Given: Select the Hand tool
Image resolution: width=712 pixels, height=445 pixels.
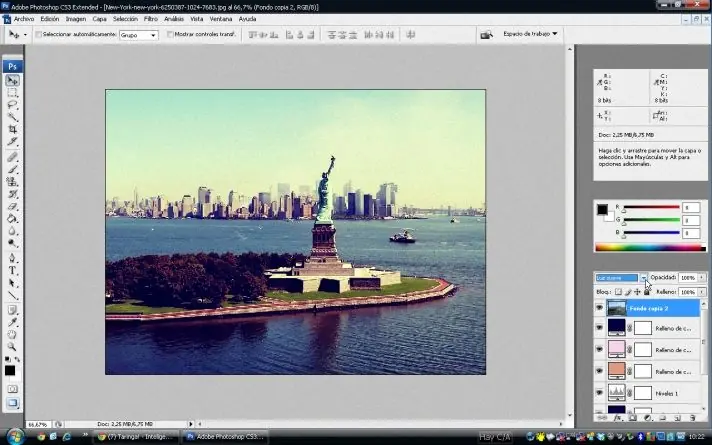Looking at the screenshot, I should (x=13, y=334).
